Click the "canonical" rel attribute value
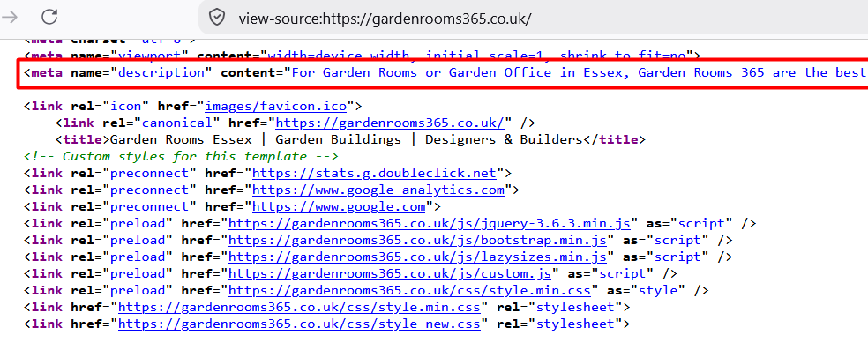This screenshot has height=350, width=868. [177, 123]
